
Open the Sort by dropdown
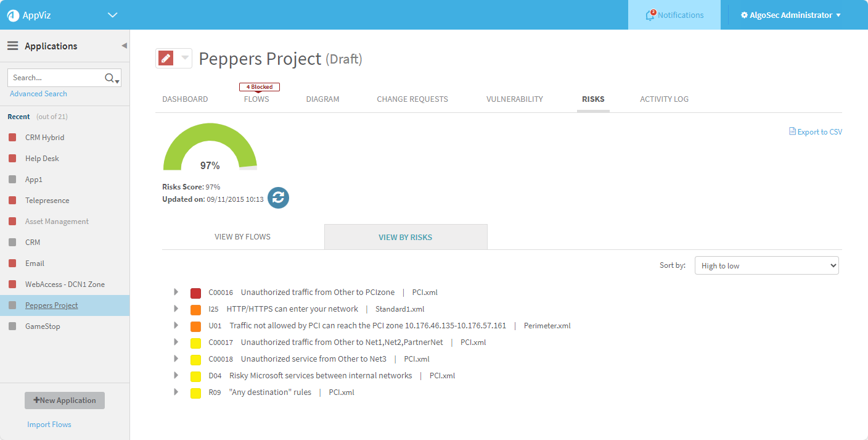pos(766,265)
